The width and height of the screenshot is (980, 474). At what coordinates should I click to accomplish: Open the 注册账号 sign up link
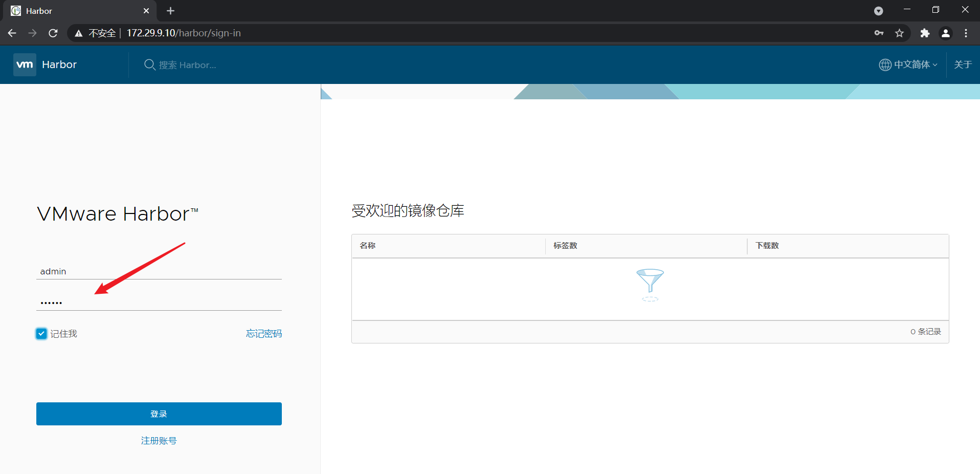pyautogui.click(x=159, y=441)
